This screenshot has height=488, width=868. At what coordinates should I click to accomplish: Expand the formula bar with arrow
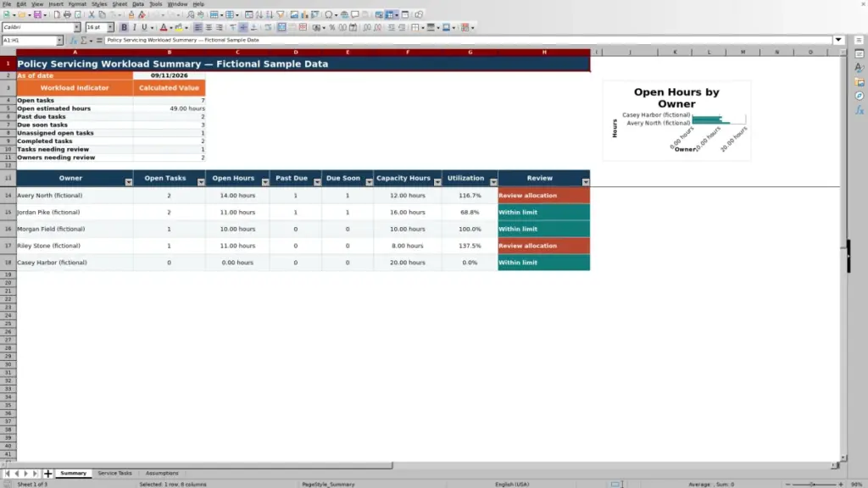pyautogui.click(x=838, y=40)
